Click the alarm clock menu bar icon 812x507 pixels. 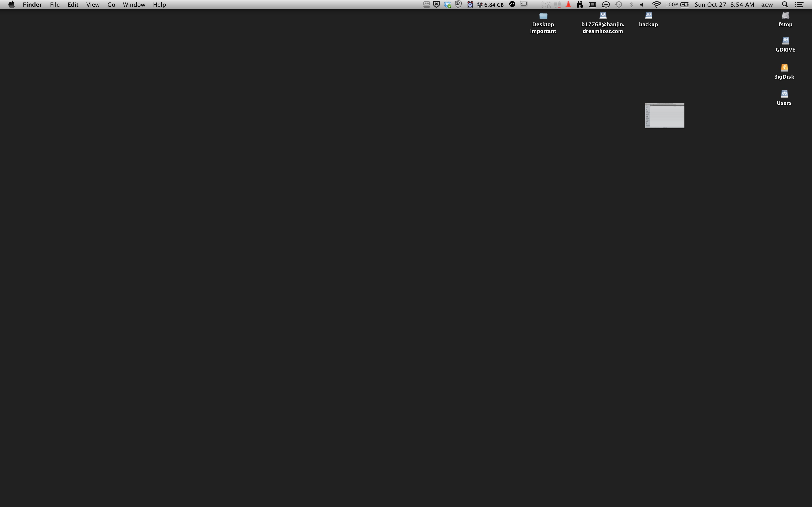pos(470,4)
